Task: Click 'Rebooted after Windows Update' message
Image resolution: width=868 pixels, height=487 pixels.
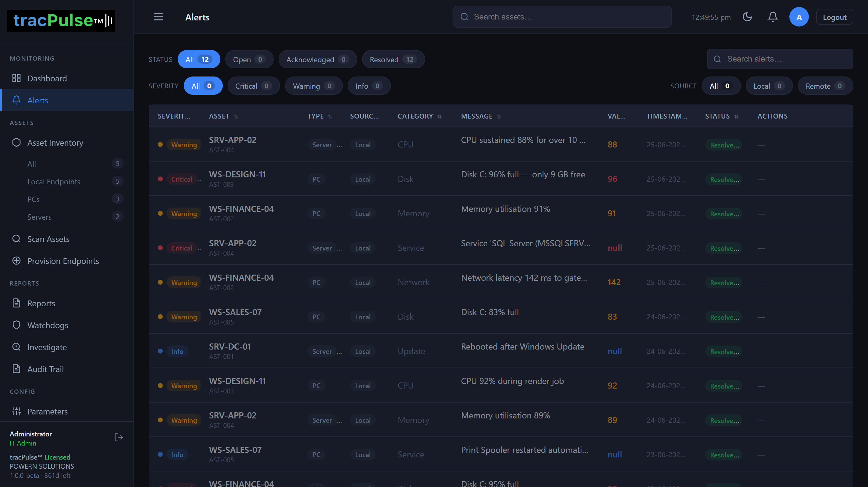Action: tap(522, 347)
